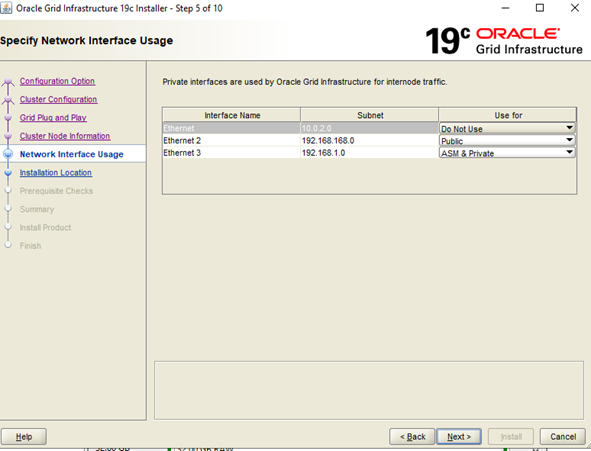Click the Interface Name column header
Screen dimensions: 591x451
[x=232, y=115]
